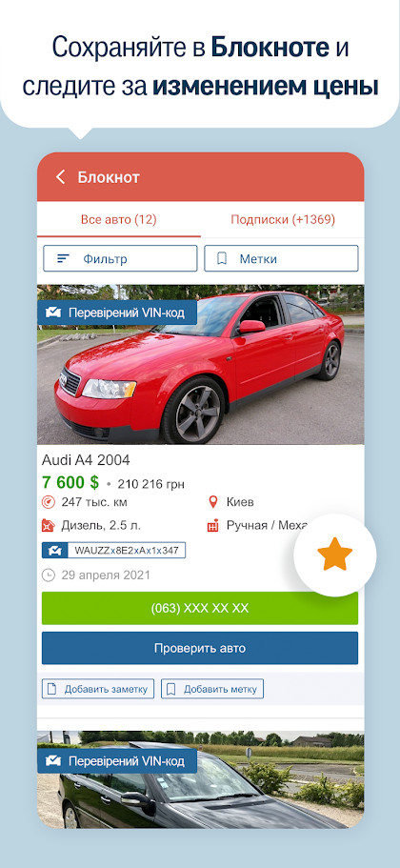Viewport: 400px width, 868px height.
Task: Open the Audi A4 2004 listing title
Action: click(x=86, y=460)
